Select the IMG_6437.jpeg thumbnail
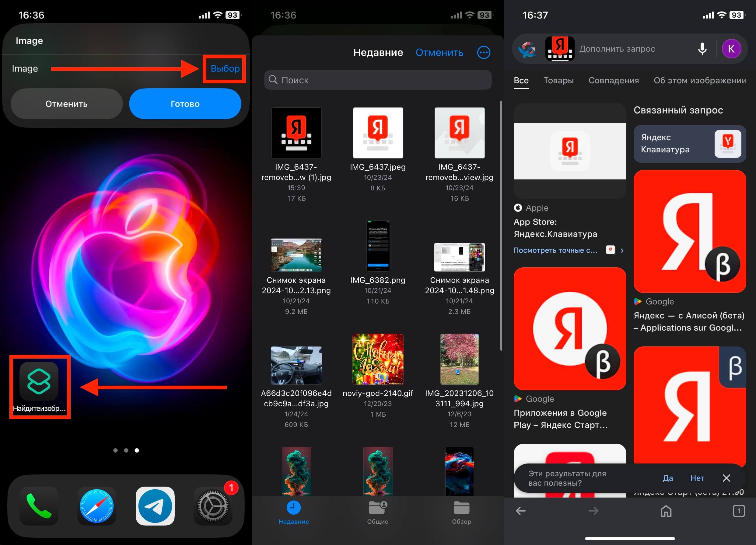The image size is (756, 545). (378, 133)
